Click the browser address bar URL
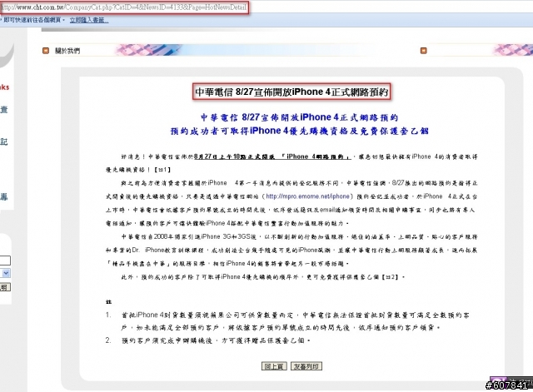The width and height of the screenshot is (533, 392). 124,7
